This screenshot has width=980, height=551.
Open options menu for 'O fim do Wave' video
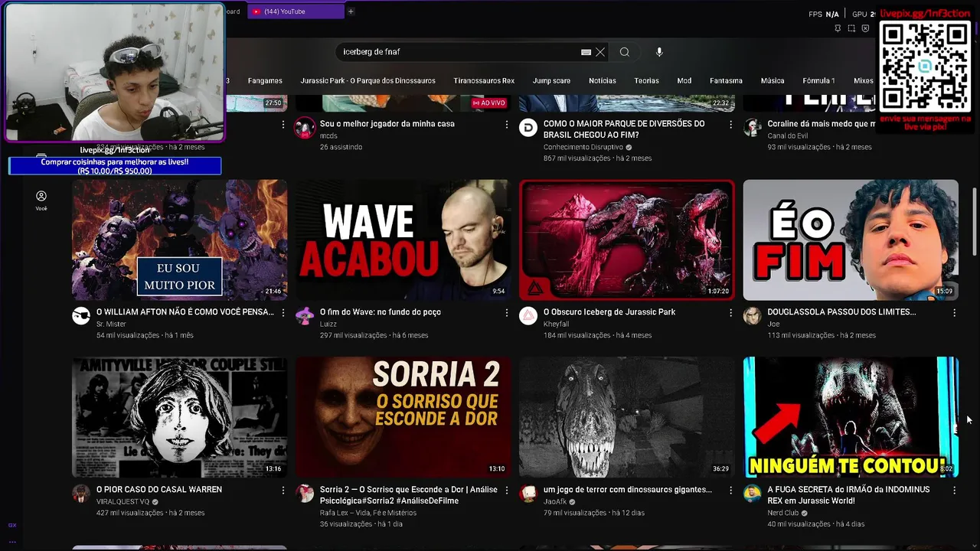(507, 313)
